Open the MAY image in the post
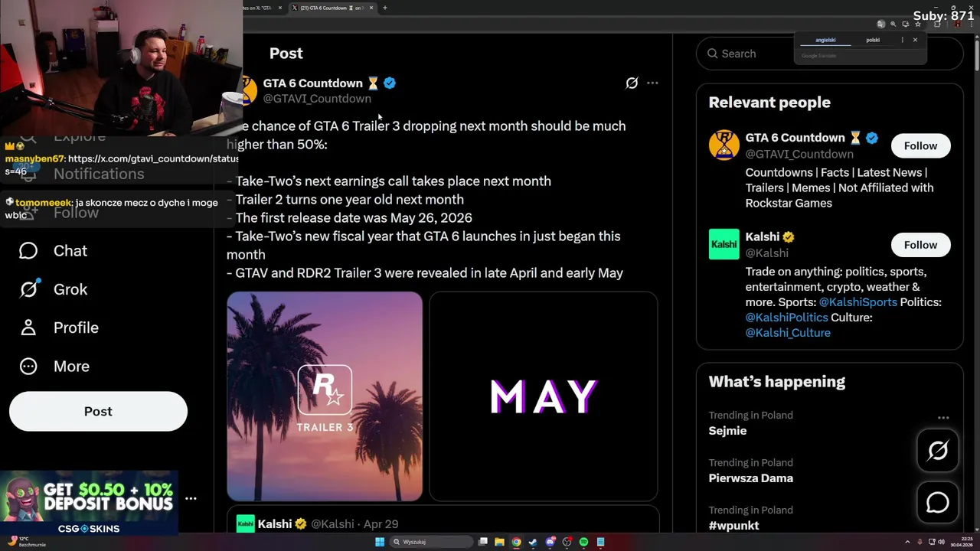Image resolution: width=980 pixels, height=551 pixels. point(543,396)
